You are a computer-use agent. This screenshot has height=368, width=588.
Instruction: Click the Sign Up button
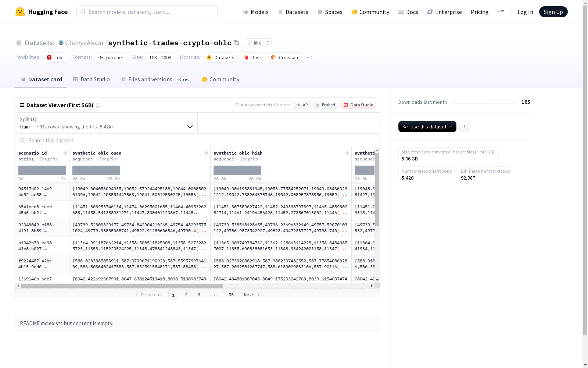pyautogui.click(x=553, y=12)
